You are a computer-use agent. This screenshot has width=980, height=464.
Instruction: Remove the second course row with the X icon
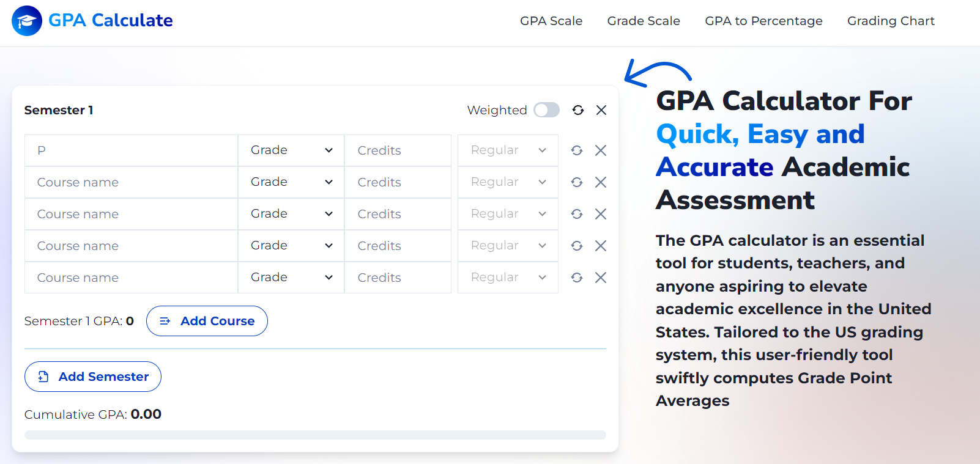601,182
